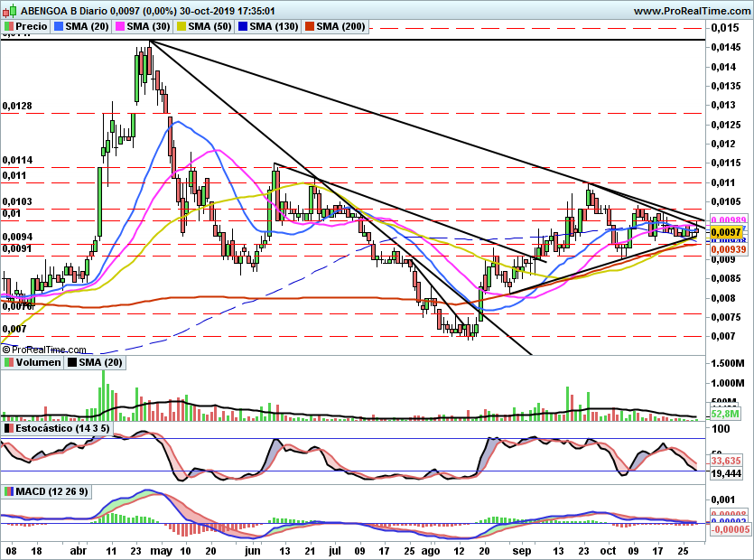Select the SMA (20) price legend

81,26
